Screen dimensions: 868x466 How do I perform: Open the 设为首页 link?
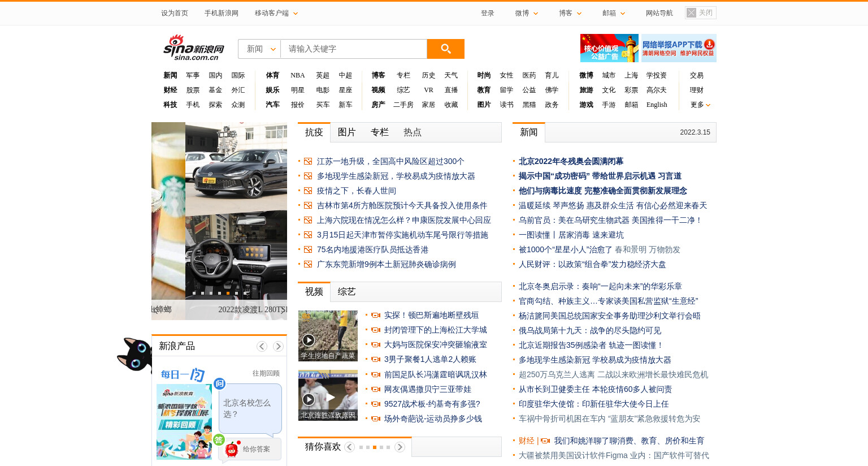[x=175, y=13]
